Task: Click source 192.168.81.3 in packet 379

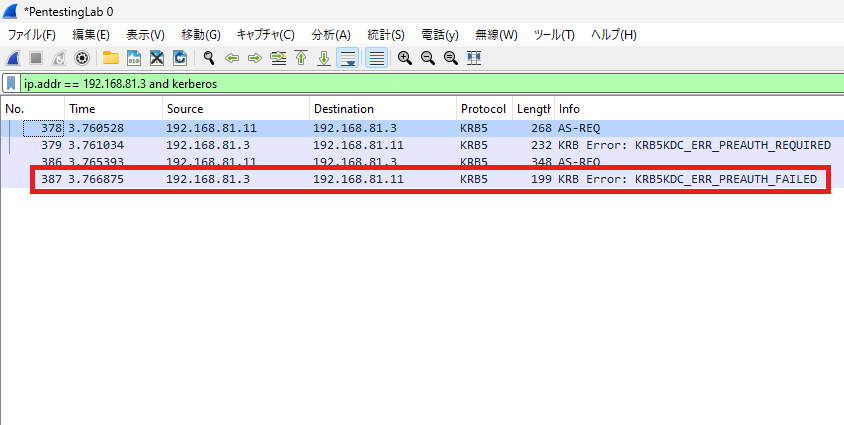Action: pyautogui.click(x=208, y=145)
